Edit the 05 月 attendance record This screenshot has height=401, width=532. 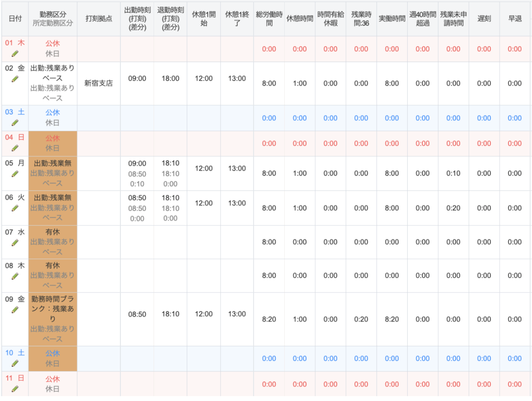point(15,174)
